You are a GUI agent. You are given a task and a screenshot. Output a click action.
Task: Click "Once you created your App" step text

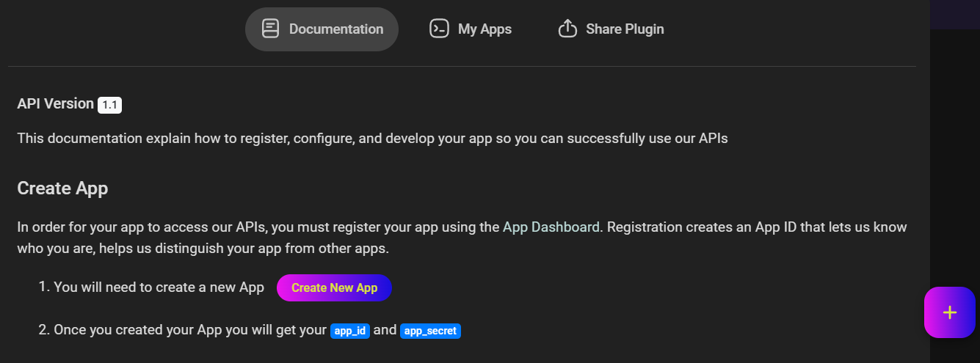click(189, 330)
